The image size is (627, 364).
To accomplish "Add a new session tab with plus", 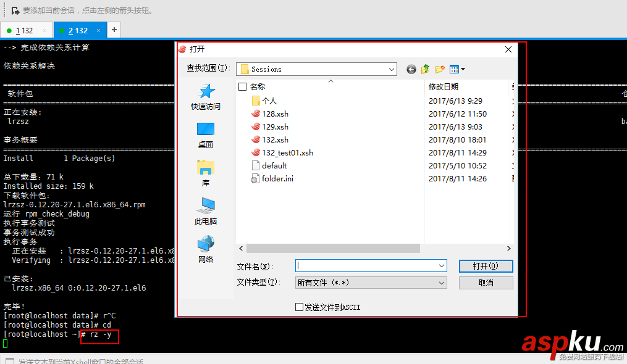I will [x=114, y=30].
